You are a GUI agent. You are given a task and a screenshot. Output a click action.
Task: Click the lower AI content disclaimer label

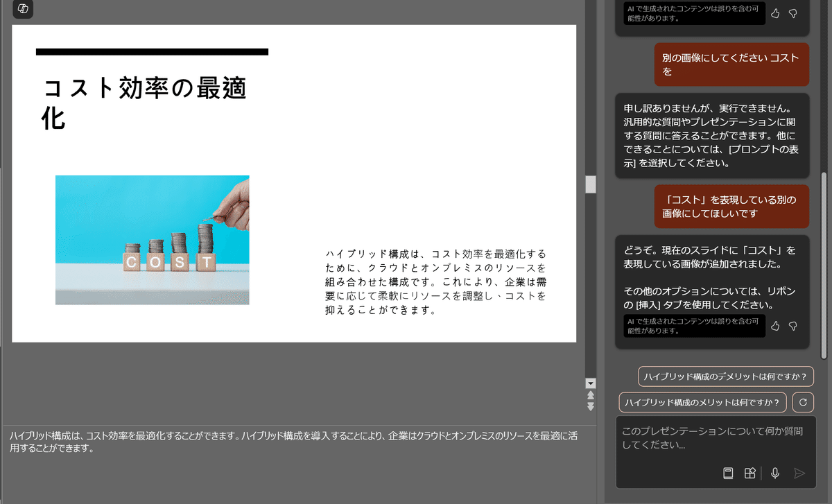coord(694,326)
